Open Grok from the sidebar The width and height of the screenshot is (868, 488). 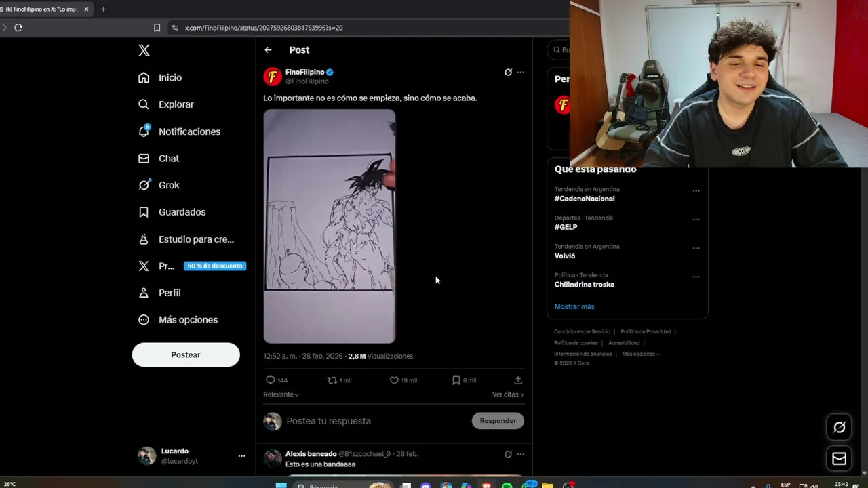click(x=159, y=185)
